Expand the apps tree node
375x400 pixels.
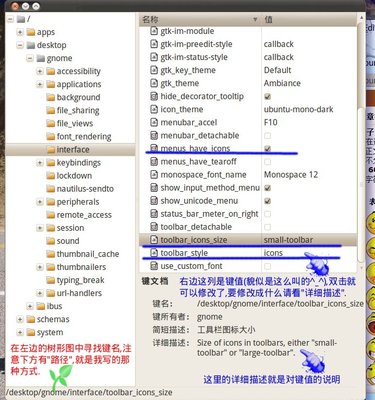point(20,32)
